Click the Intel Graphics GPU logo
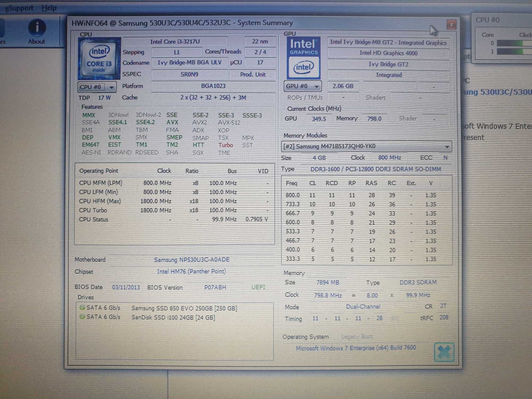Image resolution: width=532 pixels, height=399 pixels. tap(304, 58)
